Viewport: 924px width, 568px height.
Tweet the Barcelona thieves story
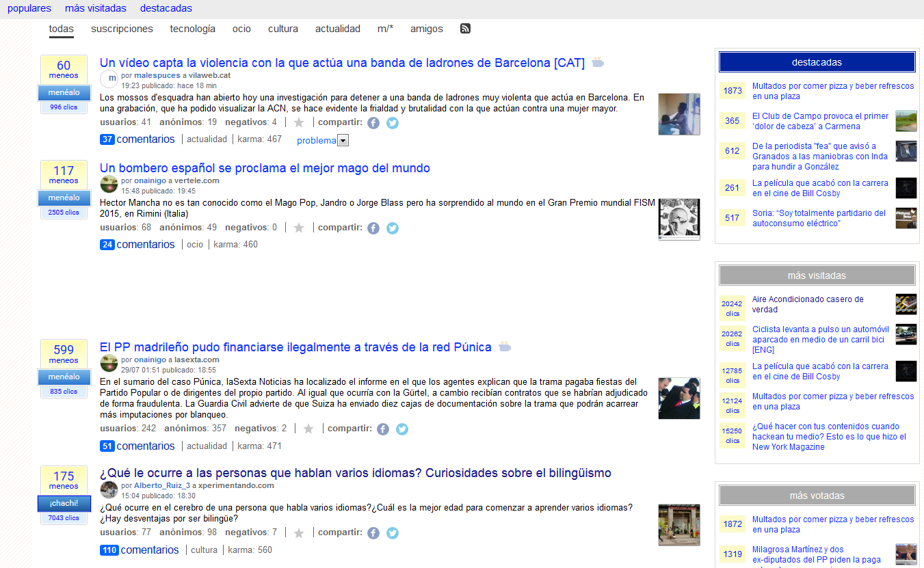(x=393, y=123)
